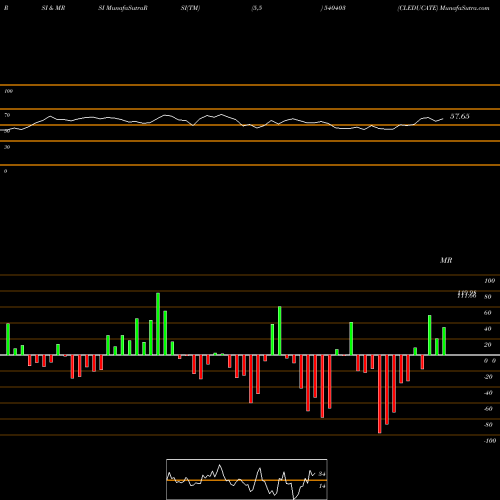This screenshot has width=500, height=500.
Task: Click the 'SI(TM)' header label
Action: (x=190, y=8)
